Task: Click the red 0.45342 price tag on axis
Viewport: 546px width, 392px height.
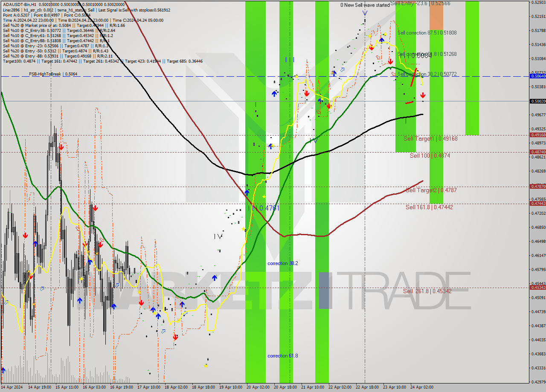Action: 537,287
